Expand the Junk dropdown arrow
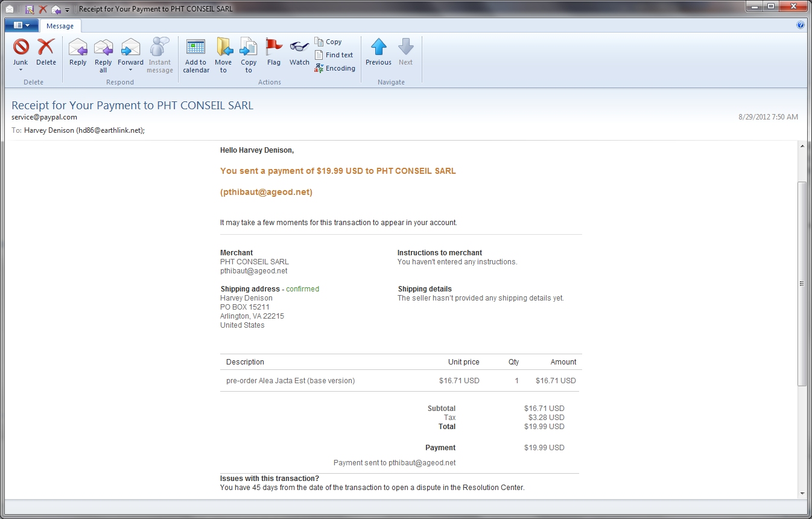The height and width of the screenshot is (519, 812). (x=21, y=70)
